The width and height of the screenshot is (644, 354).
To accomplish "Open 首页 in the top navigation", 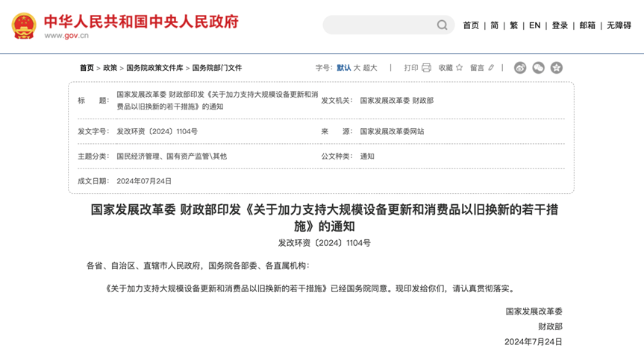I will [471, 25].
